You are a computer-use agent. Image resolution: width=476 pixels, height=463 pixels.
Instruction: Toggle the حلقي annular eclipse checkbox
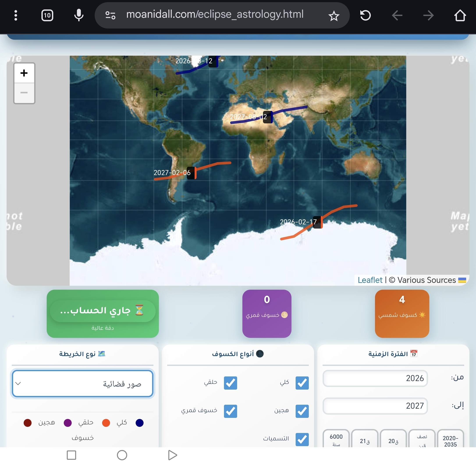click(230, 383)
